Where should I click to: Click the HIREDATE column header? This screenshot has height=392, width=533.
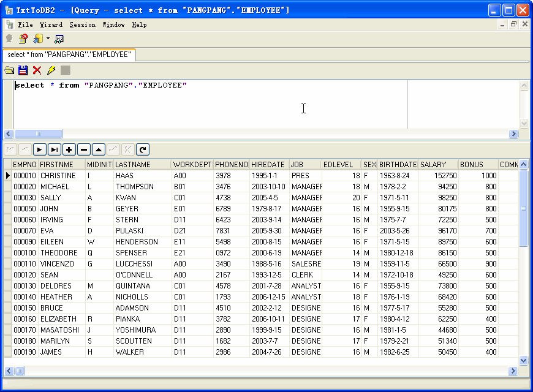[269, 165]
